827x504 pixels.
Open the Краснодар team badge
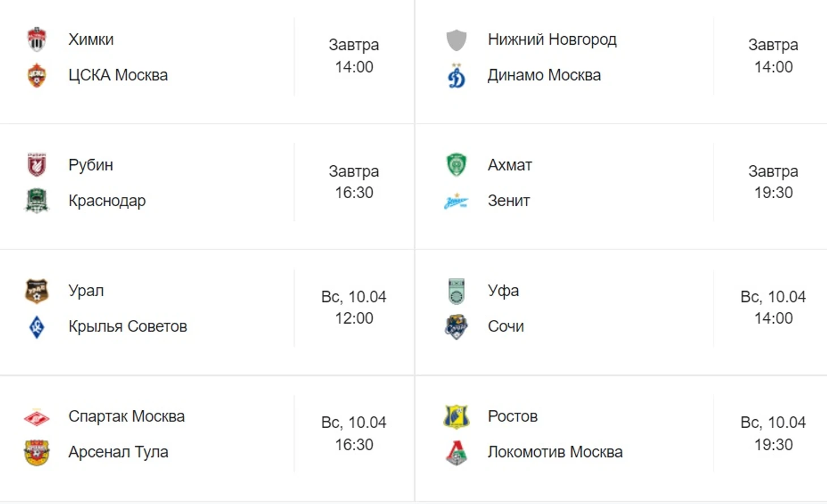coord(37,200)
